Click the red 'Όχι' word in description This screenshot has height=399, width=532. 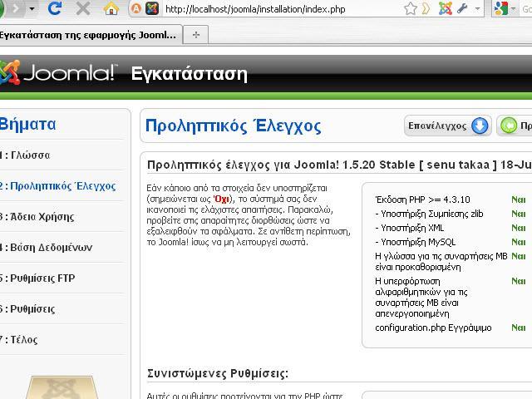click(x=222, y=199)
